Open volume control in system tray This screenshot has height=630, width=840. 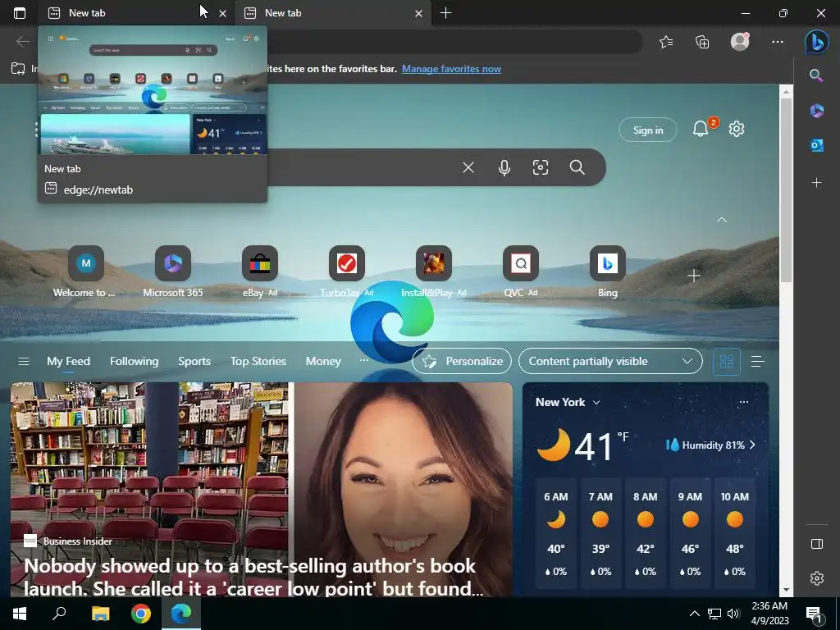(x=733, y=614)
